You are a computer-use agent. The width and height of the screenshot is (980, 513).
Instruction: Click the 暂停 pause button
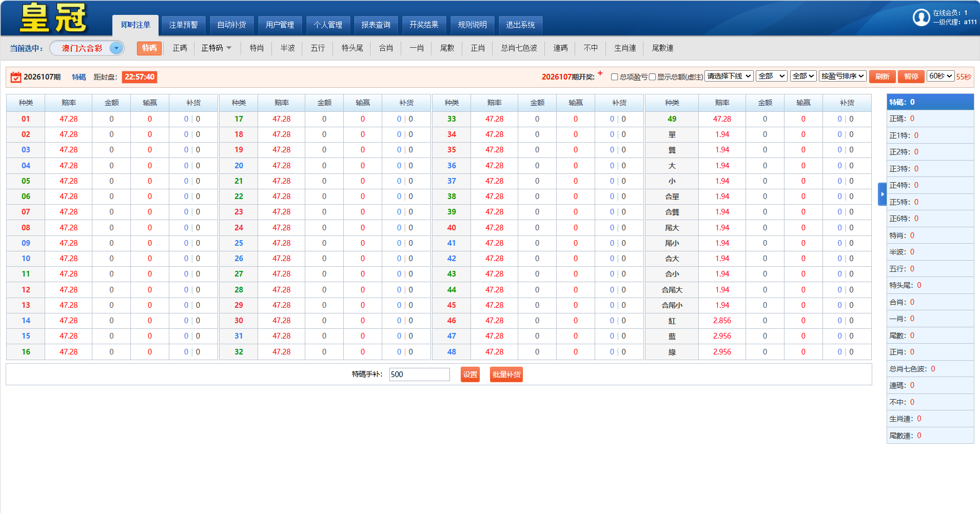coord(911,76)
